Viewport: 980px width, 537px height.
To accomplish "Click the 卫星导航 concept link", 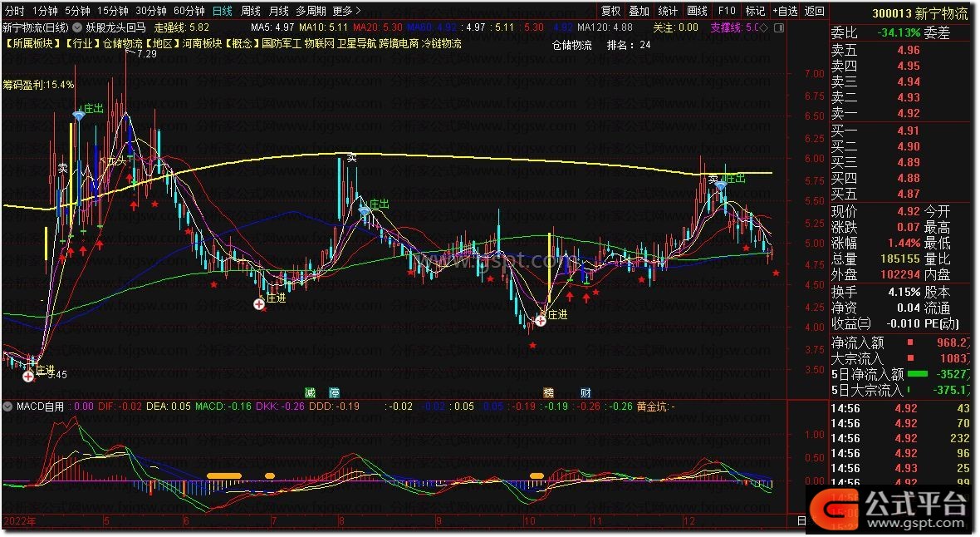I will (x=357, y=44).
